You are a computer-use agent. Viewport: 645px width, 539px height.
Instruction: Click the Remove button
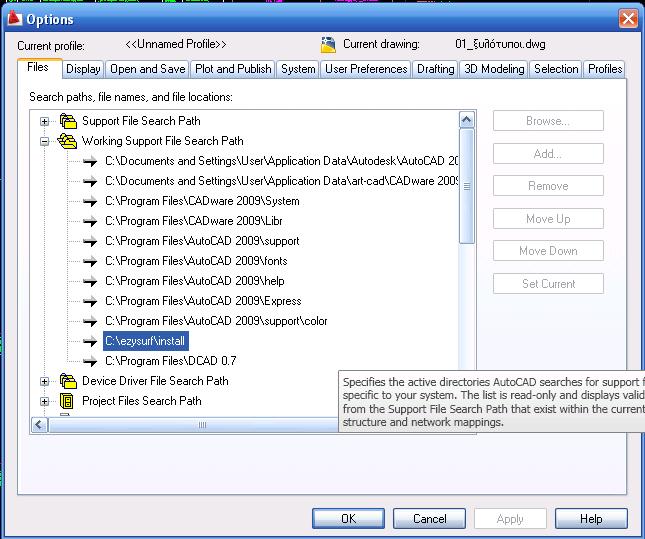(x=548, y=186)
